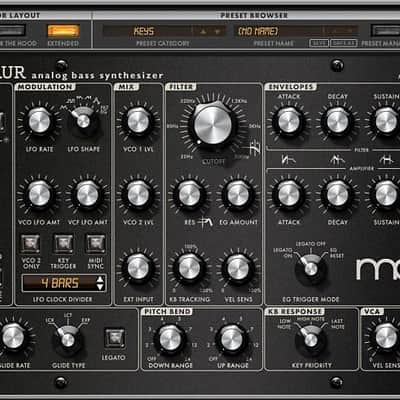
Task: Click the large filter Cutoff knob
Action: (x=213, y=125)
